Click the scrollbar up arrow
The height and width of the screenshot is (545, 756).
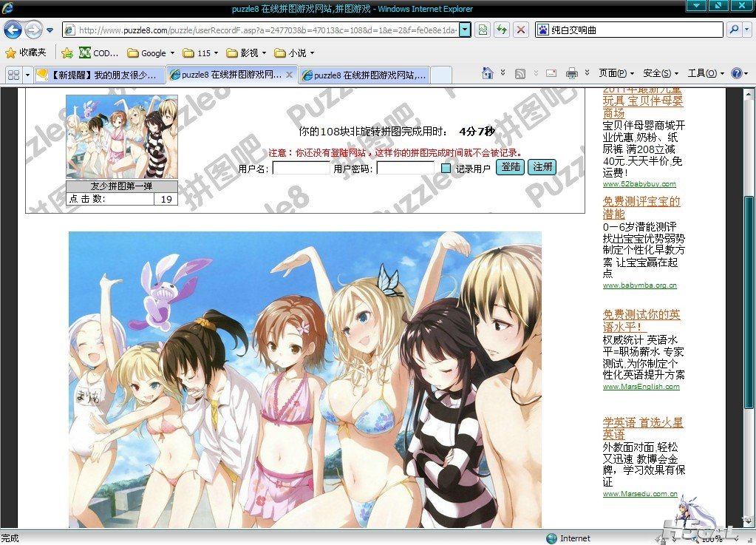coord(748,94)
